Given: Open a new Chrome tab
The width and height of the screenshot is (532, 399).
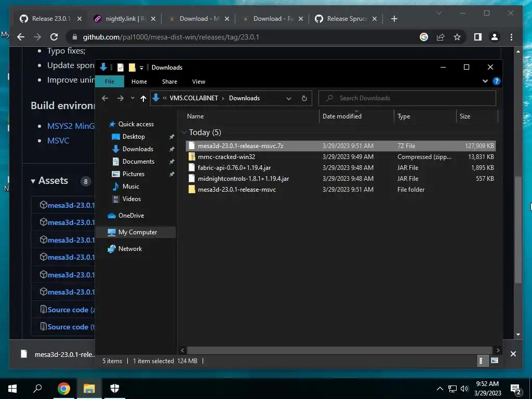Looking at the screenshot, I should tap(394, 19).
